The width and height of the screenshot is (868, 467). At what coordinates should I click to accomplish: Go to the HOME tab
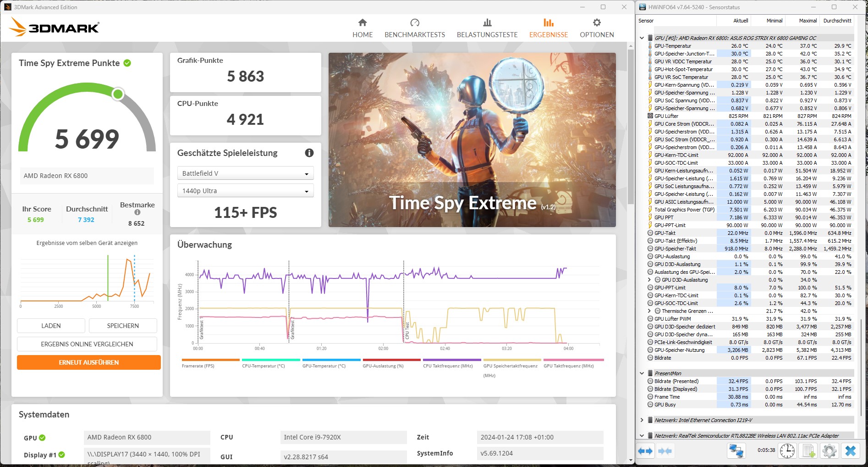[363, 28]
